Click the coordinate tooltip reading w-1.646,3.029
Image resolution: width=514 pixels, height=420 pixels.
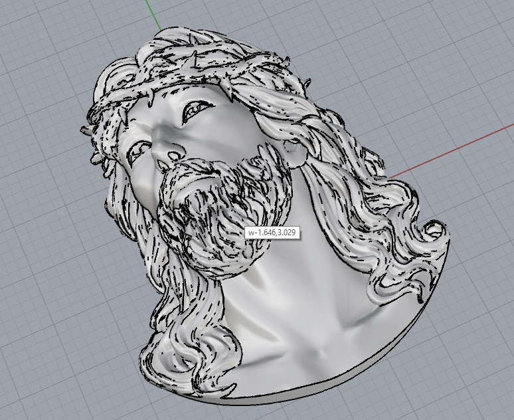click(x=272, y=233)
